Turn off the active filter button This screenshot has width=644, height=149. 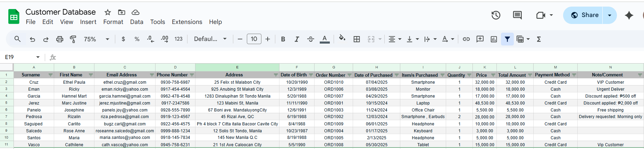tap(507, 39)
